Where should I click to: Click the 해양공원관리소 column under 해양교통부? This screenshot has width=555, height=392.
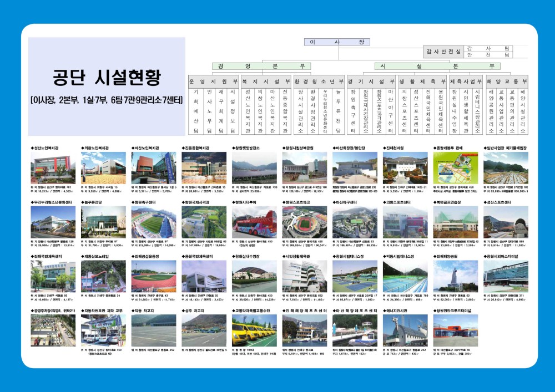point(491,111)
